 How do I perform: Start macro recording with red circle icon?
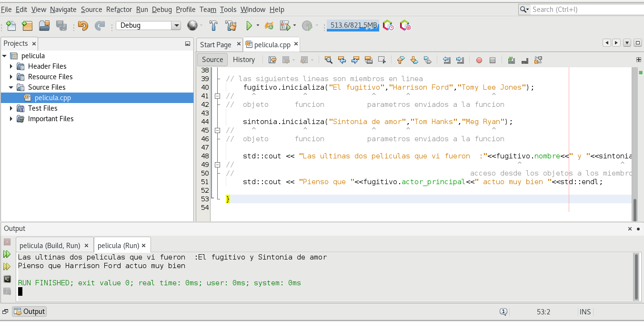[479, 60]
